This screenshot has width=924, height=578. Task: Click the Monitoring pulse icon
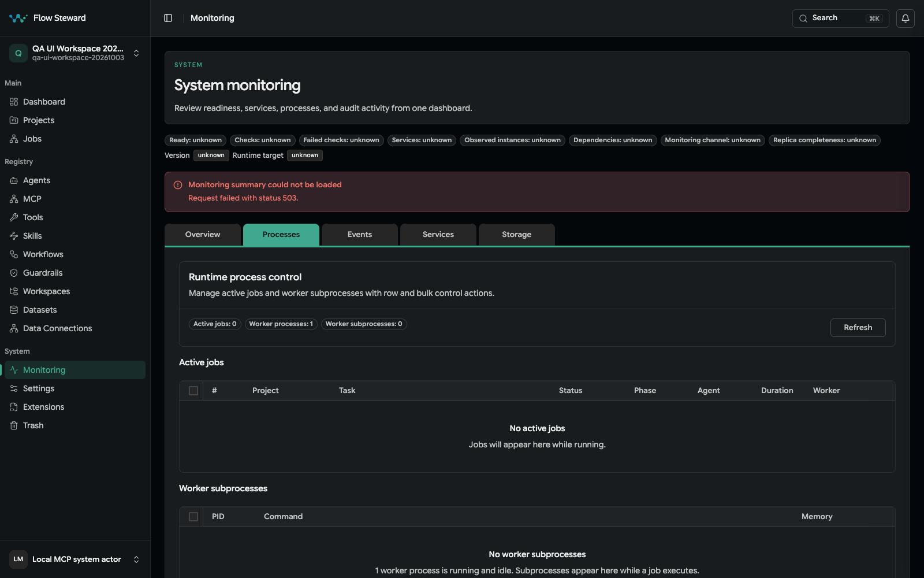(14, 370)
